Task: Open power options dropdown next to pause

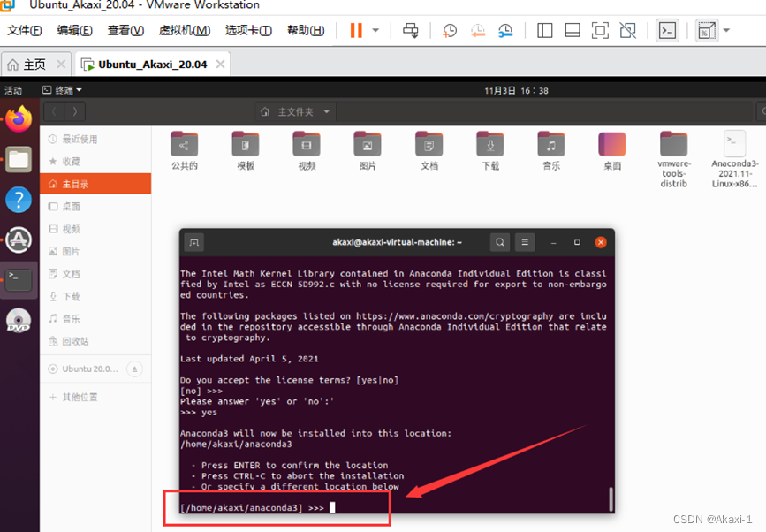Action: (375, 30)
